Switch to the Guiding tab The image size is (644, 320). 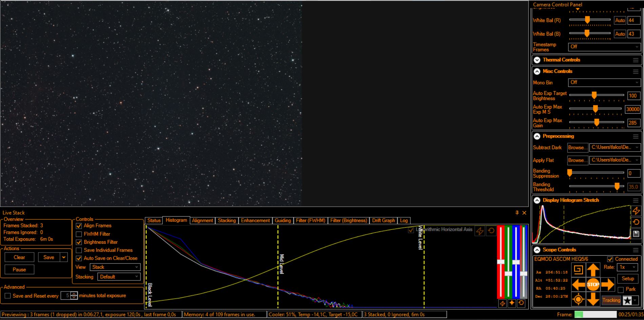click(x=283, y=220)
